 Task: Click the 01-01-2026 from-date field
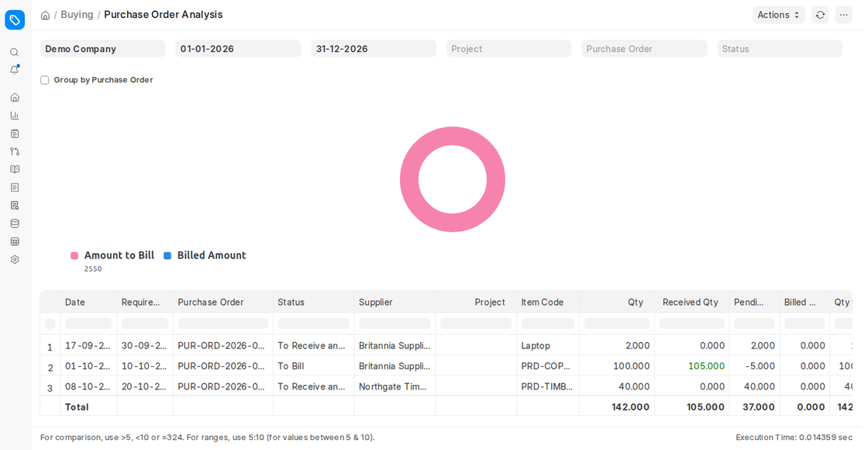click(238, 49)
